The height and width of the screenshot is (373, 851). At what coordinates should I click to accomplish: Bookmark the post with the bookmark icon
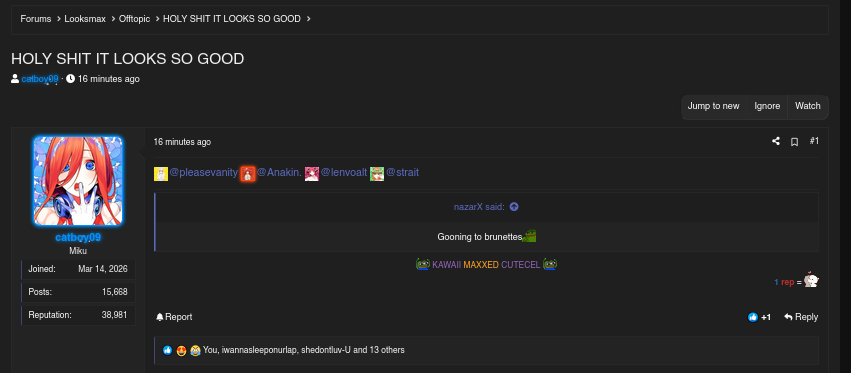pyautogui.click(x=794, y=142)
